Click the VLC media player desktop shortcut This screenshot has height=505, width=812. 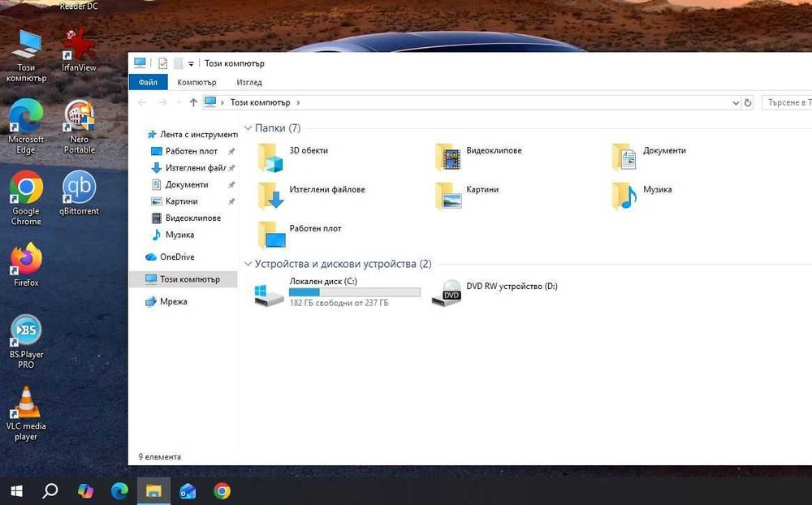26,413
